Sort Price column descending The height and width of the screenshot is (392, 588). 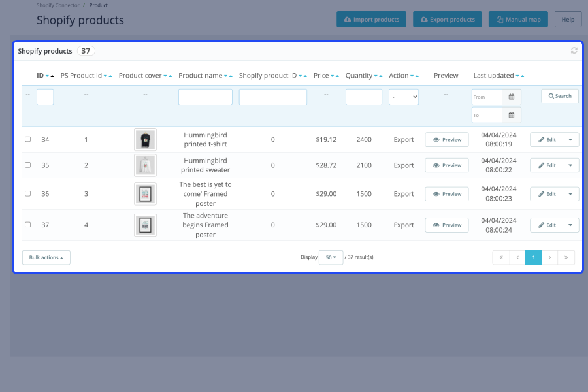click(x=333, y=76)
